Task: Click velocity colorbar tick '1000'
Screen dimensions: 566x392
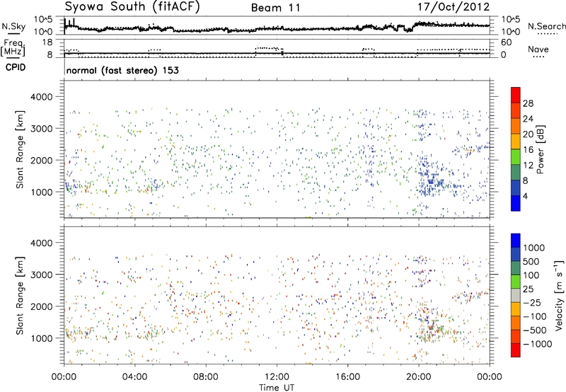Action: pyautogui.click(x=534, y=248)
